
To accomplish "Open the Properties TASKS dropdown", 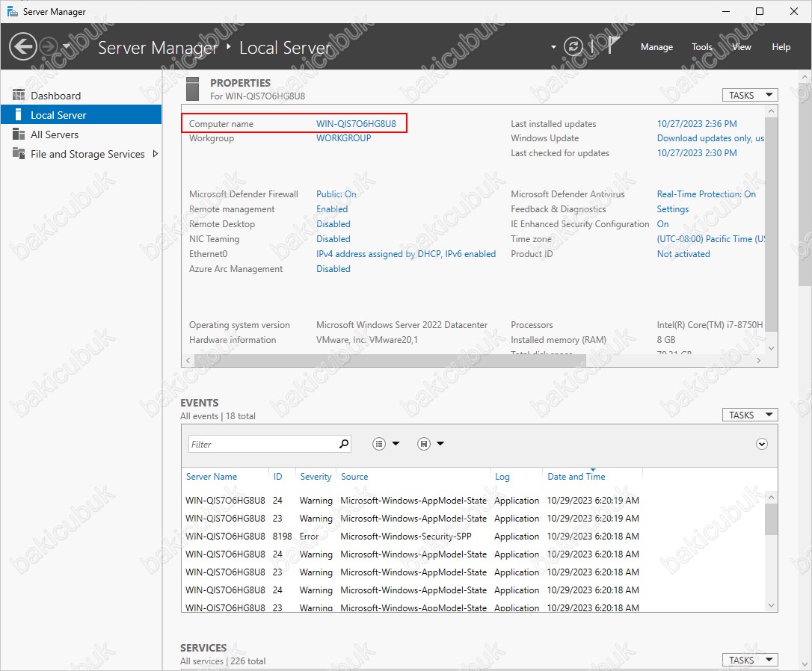I will [749, 95].
